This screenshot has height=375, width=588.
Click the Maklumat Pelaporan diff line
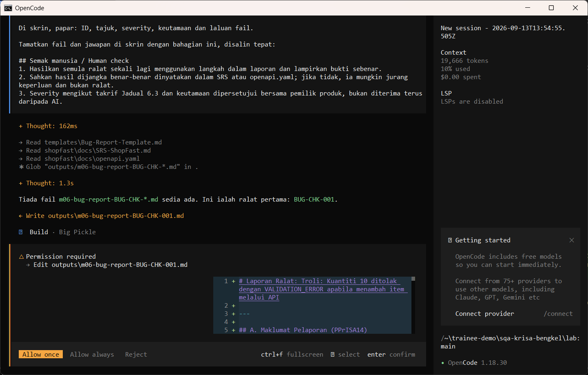[x=303, y=330]
